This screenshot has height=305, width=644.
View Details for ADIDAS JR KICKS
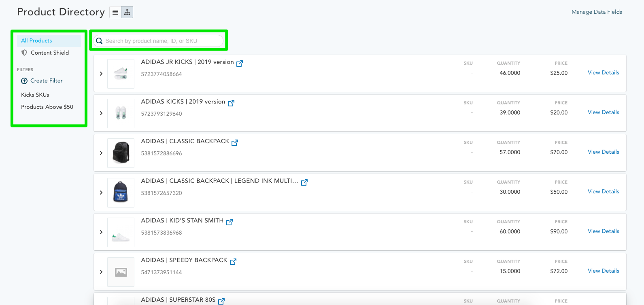tap(604, 73)
